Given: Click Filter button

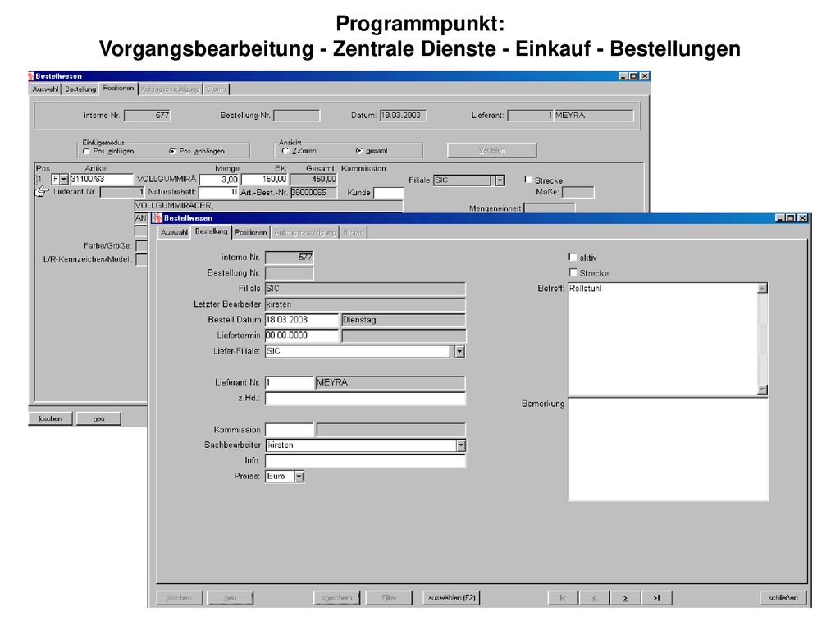Looking at the screenshot, I should tap(389, 597).
